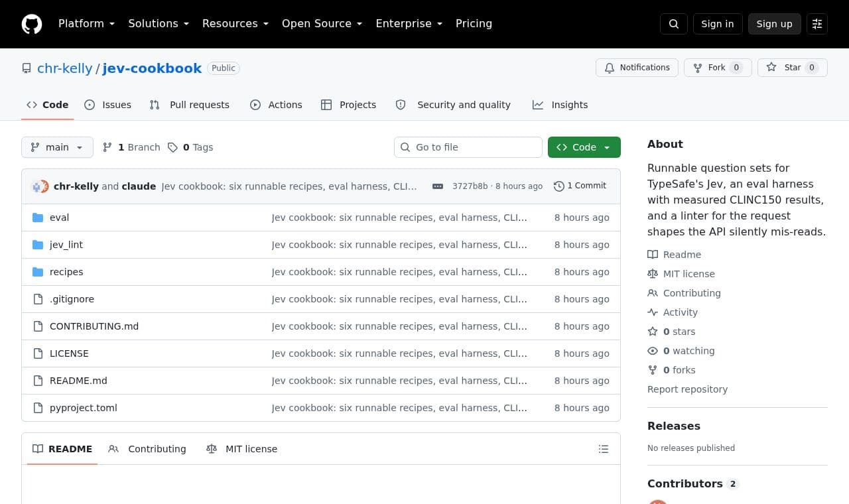The height and width of the screenshot is (504, 849).
Task: Switch to the Issues tab
Action: (x=108, y=105)
